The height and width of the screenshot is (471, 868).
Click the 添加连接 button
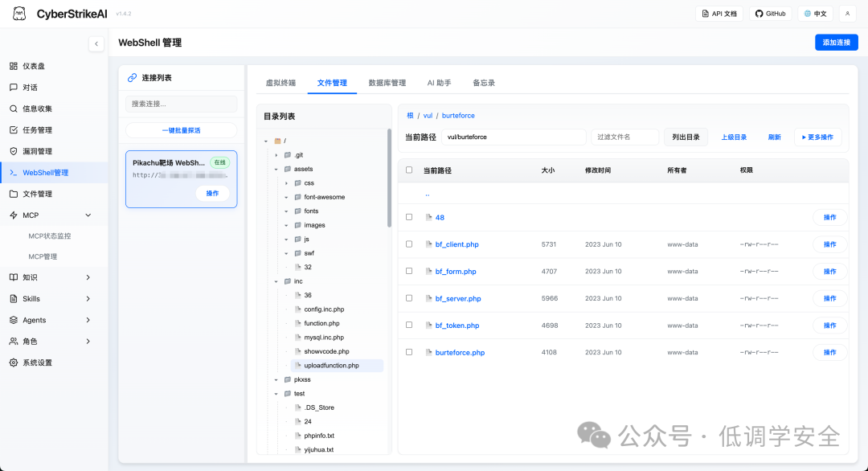[837, 43]
